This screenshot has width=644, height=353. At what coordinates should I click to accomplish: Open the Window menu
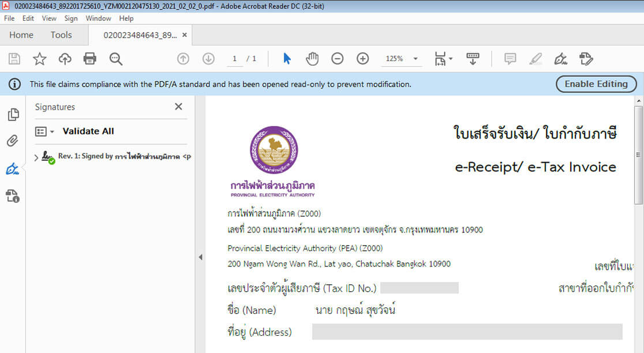98,18
